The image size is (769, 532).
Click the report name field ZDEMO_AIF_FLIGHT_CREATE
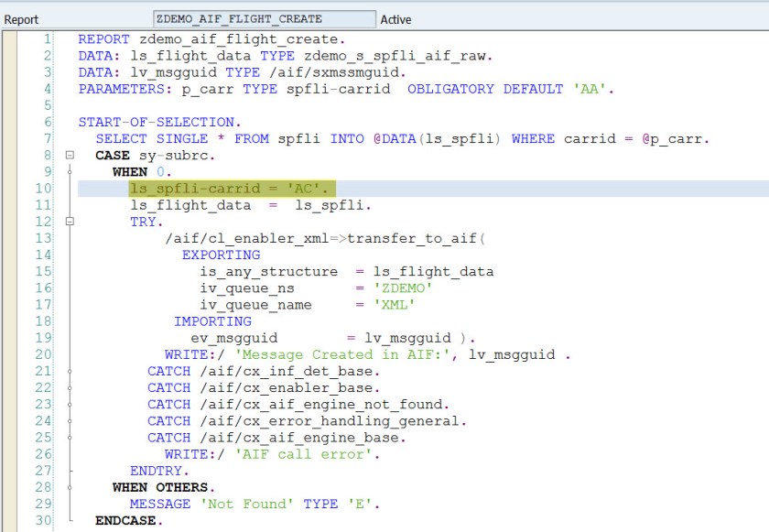coord(265,19)
